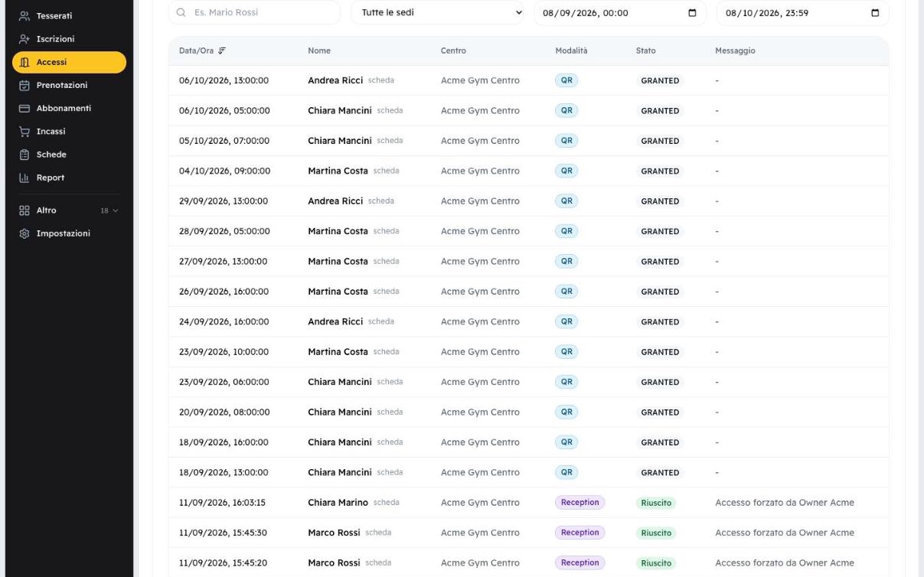Click name Andrea Ricci on 24/09/2026 row

[x=335, y=322]
